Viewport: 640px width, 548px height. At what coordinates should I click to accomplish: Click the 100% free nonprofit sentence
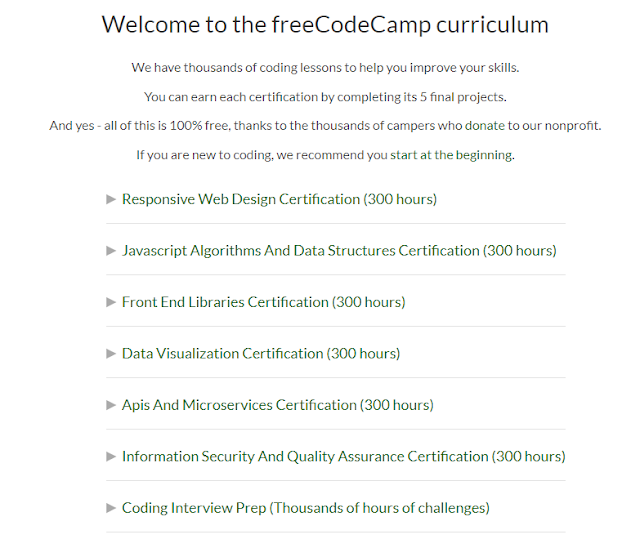click(x=325, y=126)
